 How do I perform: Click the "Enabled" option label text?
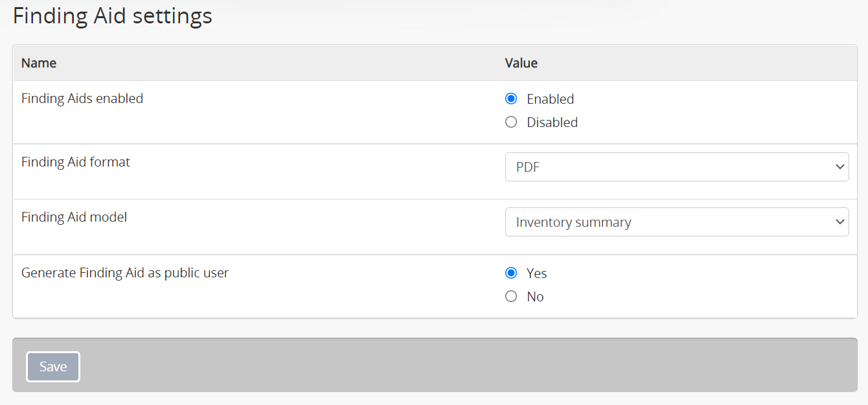(x=550, y=99)
